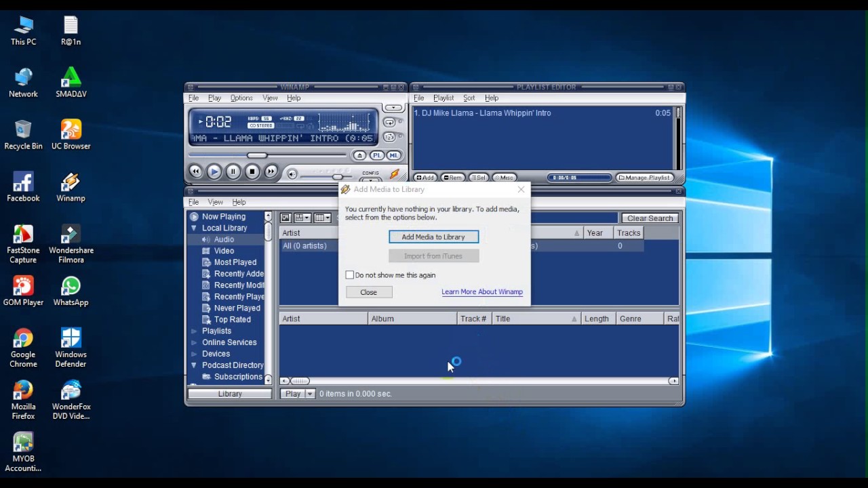Open the Winamp desktop shortcut icon
868x488 pixels.
pyautogui.click(x=71, y=188)
